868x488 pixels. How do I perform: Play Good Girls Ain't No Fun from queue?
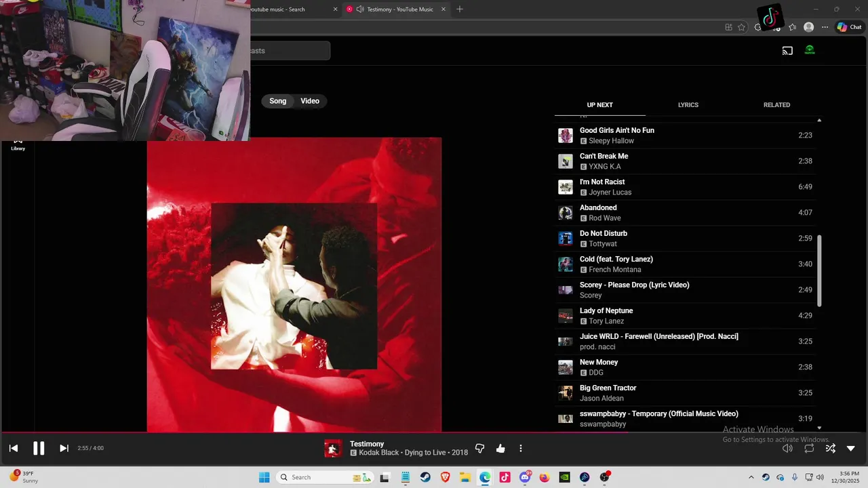tap(685, 136)
